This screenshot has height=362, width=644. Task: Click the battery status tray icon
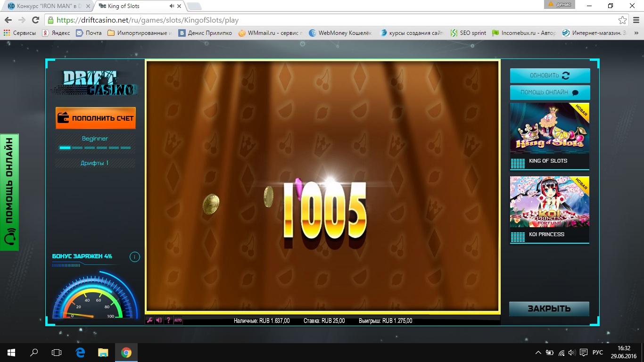coord(550,353)
